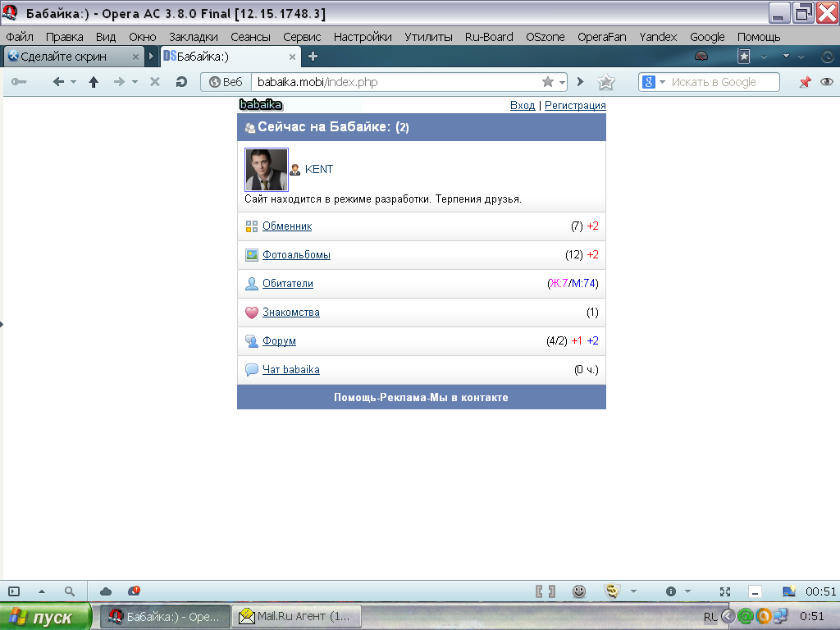Open a new tab with the plus button
The height and width of the screenshot is (630, 840).
click(x=313, y=57)
